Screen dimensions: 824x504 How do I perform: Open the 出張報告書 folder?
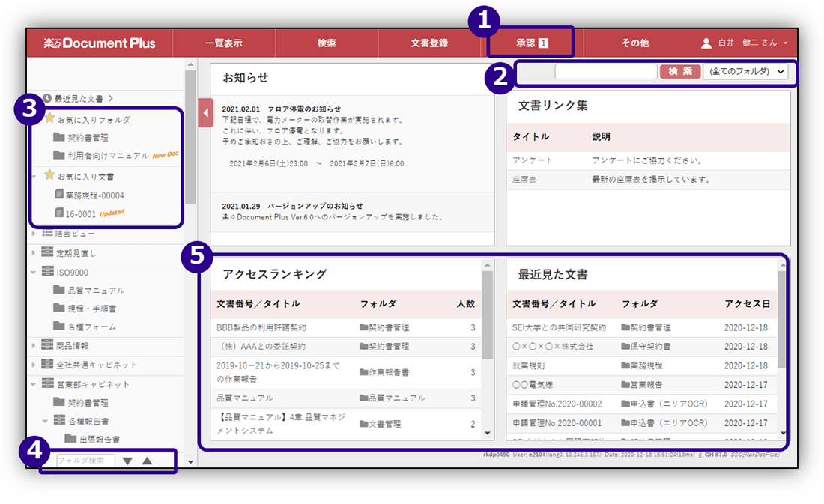pyautogui.click(x=100, y=440)
